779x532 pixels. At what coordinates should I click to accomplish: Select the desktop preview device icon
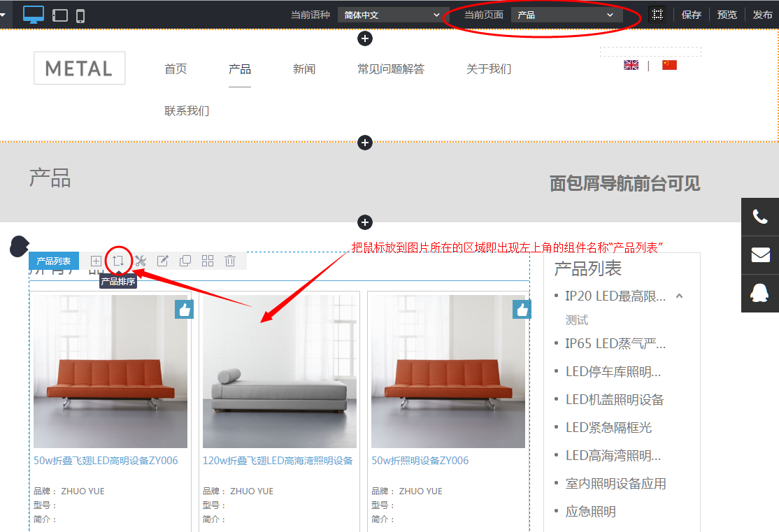[34, 14]
